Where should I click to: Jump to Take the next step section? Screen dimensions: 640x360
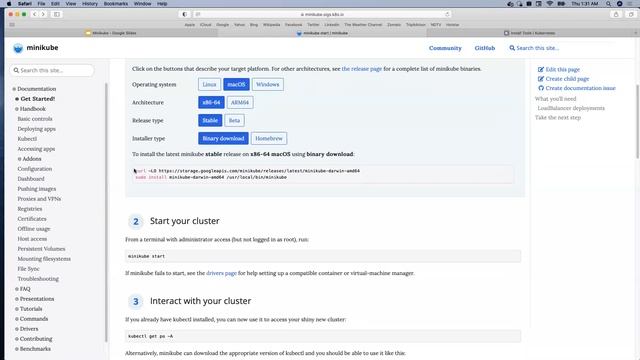point(558,118)
